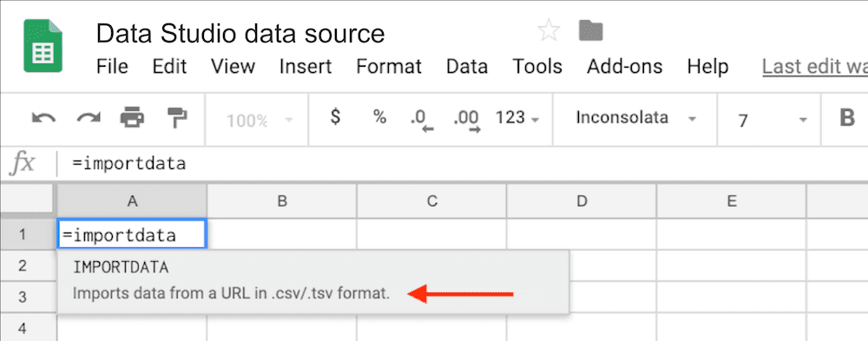Open the File menu
Screen dimensions: 868x341
pos(112,67)
